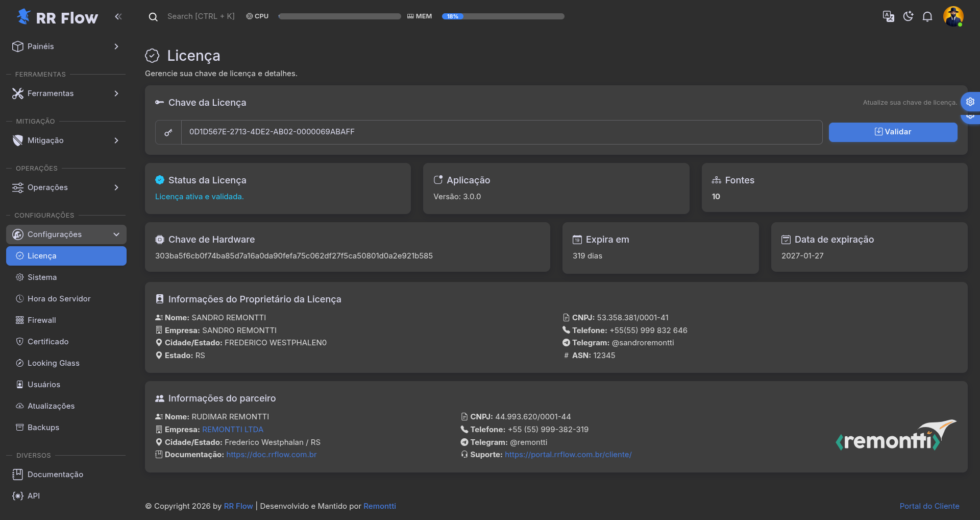Click the MEM usage progress bar
The height and width of the screenshot is (520, 980).
pyautogui.click(x=503, y=16)
